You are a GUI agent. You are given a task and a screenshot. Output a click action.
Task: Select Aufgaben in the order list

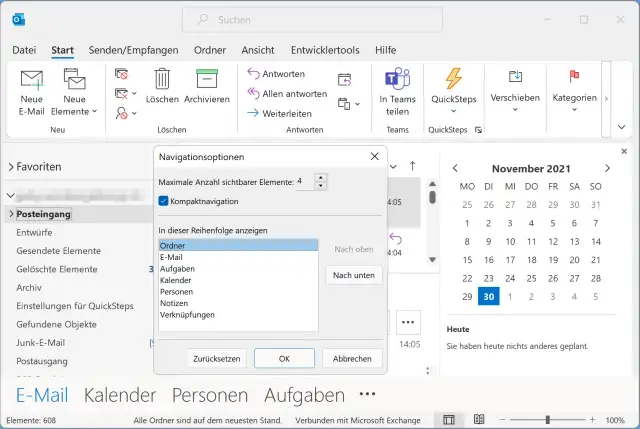point(238,269)
